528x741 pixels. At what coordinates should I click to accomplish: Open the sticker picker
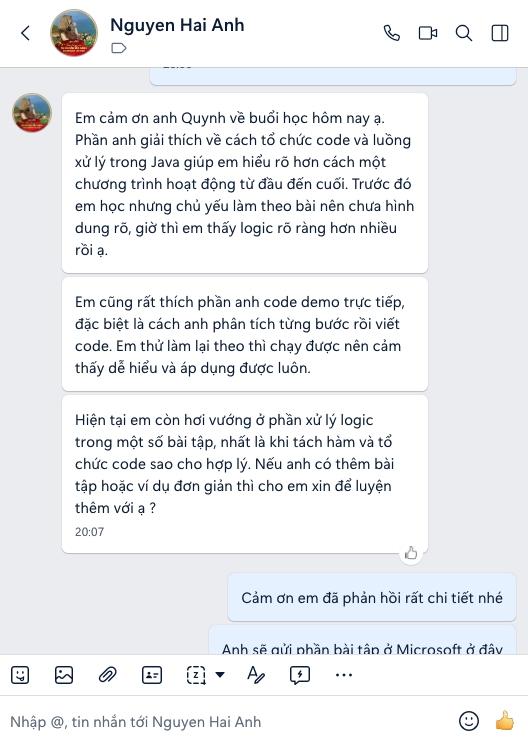coord(20,675)
